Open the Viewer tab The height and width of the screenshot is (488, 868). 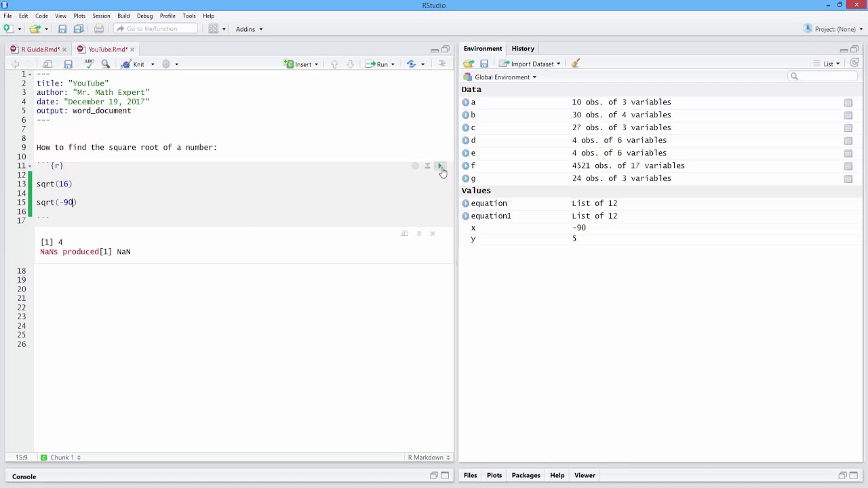585,476
